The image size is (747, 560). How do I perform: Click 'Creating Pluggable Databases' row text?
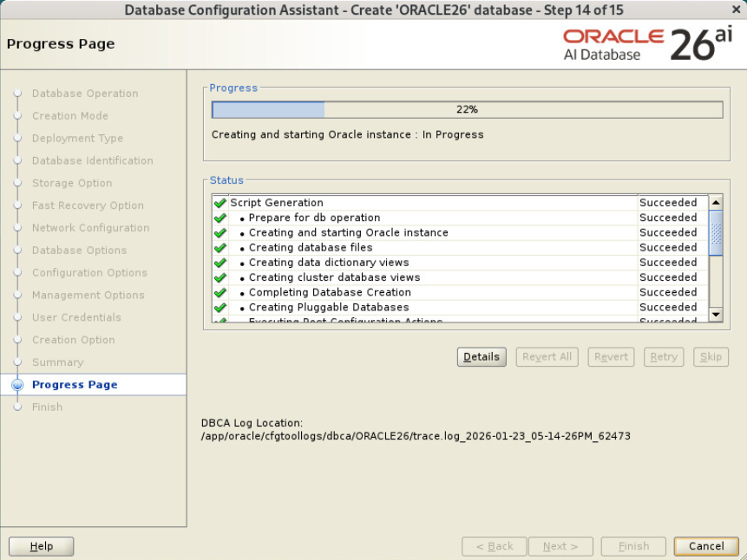tap(329, 307)
